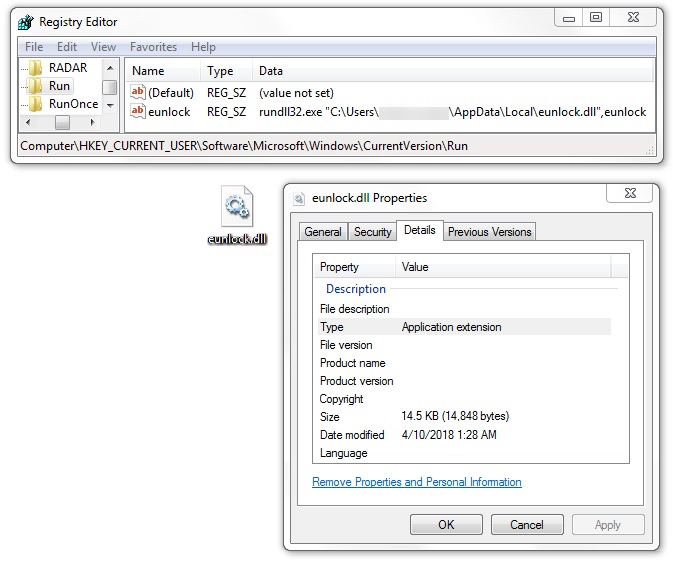Click the tree horizontal scroll left arrow
This screenshot has height=562, width=673.
coord(28,122)
